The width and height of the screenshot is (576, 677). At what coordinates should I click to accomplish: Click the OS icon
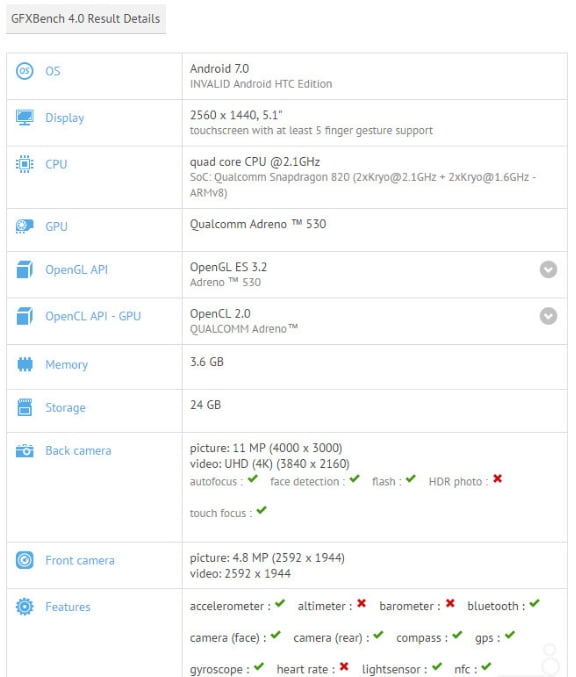(25, 71)
